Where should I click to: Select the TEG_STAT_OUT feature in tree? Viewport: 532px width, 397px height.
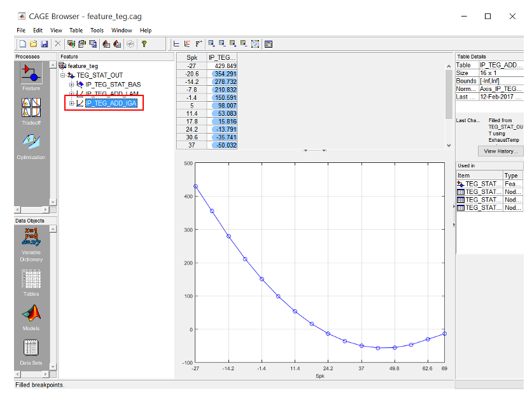(100, 75)
